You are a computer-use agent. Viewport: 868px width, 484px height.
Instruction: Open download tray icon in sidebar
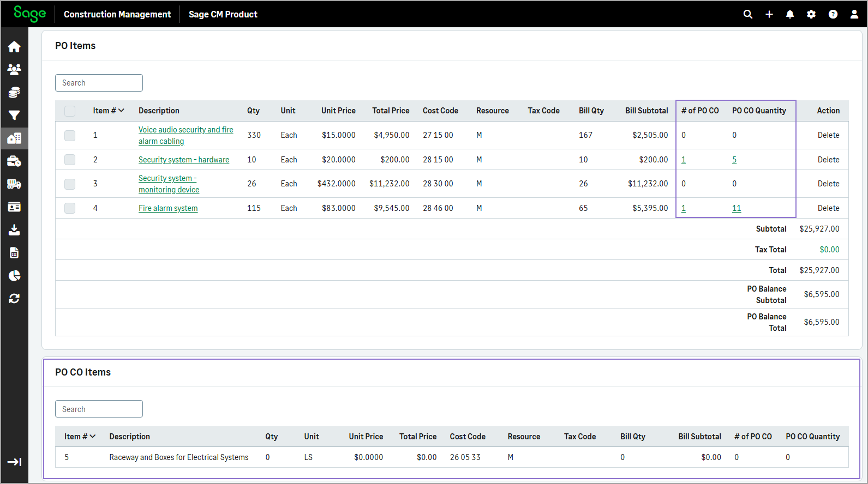point(14,230)
